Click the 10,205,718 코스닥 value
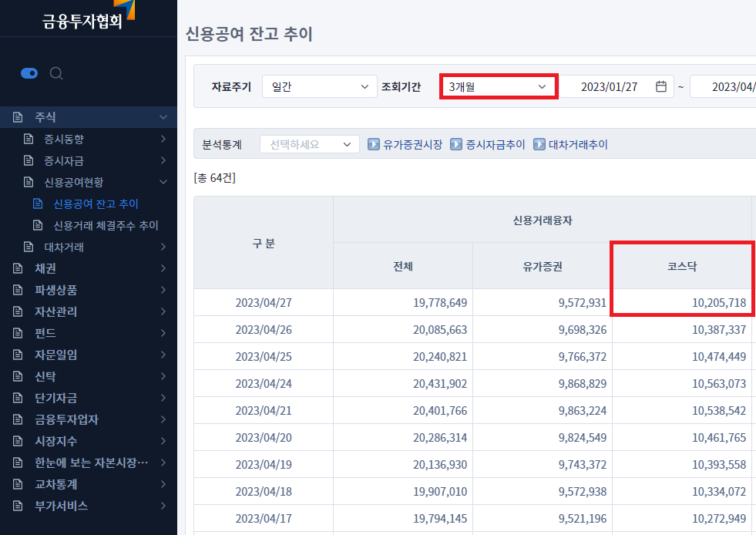 pyautogui.click(x=719, y=302)
